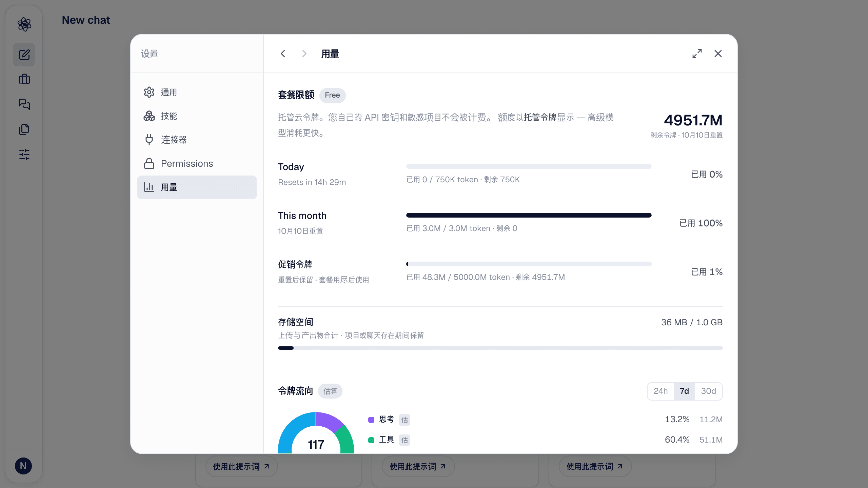
Task: Open the briefcase projects icon
Action: coord(24,79)
